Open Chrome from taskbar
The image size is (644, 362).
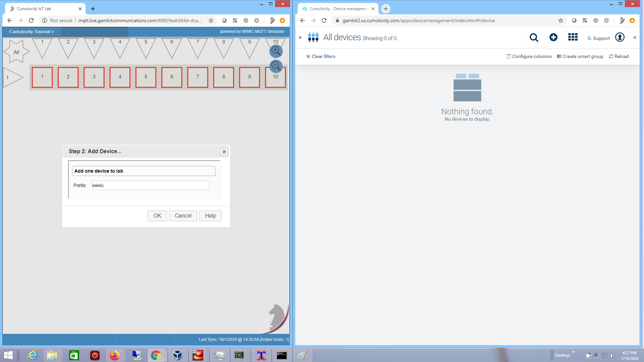click(x=156, y=355)
